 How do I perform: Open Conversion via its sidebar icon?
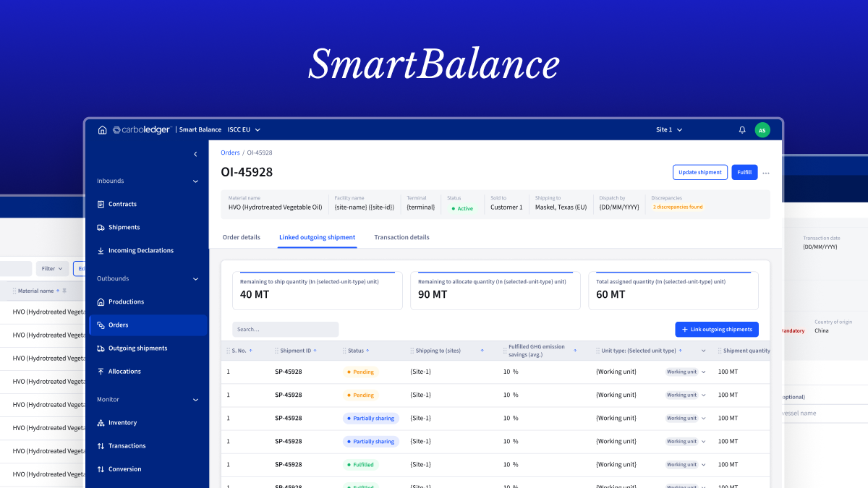(101, 468)
